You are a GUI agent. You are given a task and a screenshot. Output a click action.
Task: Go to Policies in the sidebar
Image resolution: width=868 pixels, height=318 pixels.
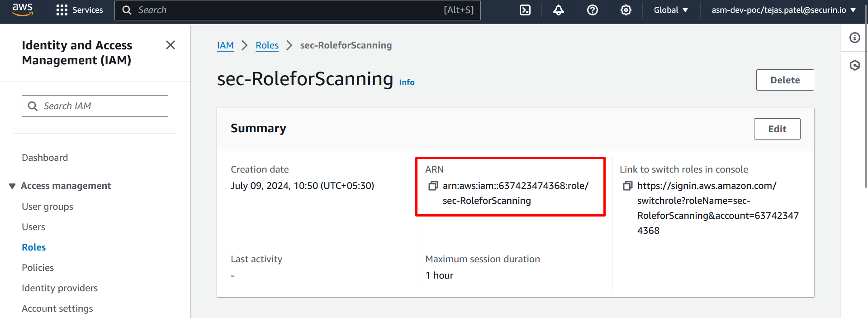[38, 268]
